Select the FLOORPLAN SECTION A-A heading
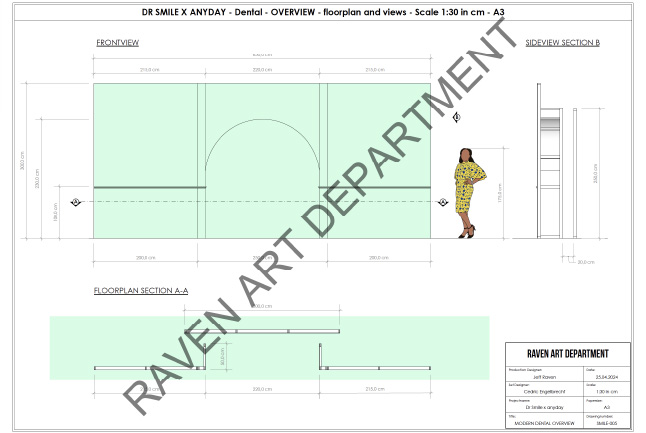Screen dimensions: 646x433 pos(141,290)
